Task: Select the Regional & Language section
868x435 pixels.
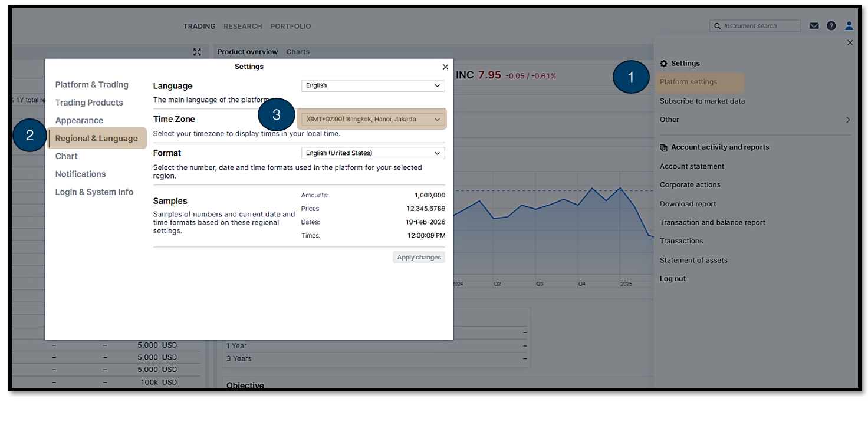Action: [97, 139]
